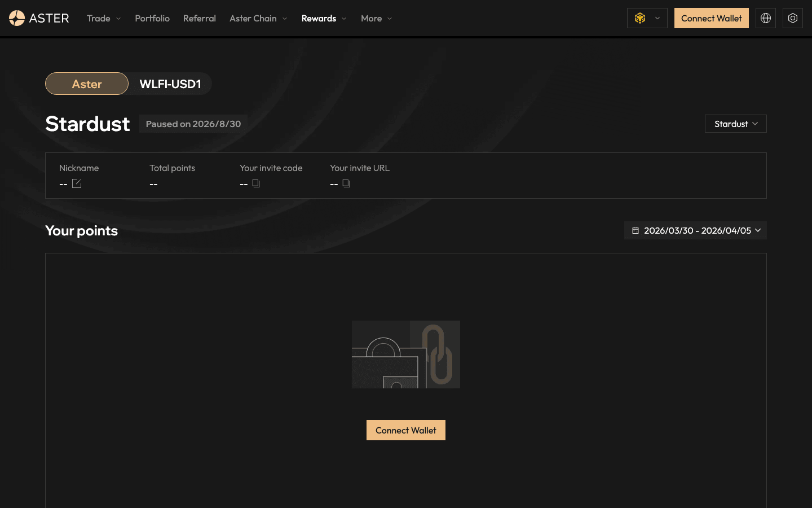Viewport: 812px width, 508px height.
Task: Expand the More menu
Action: [376, 18]
